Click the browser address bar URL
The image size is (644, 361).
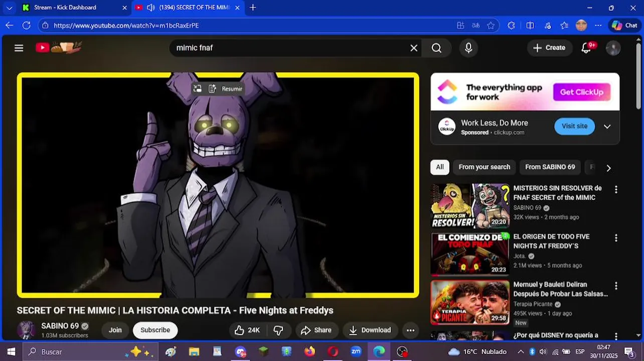click(126, 25)
